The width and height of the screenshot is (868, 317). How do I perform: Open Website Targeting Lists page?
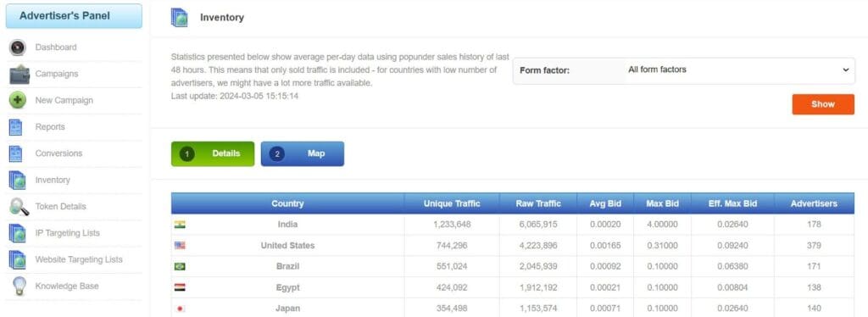tap(79, 260)
